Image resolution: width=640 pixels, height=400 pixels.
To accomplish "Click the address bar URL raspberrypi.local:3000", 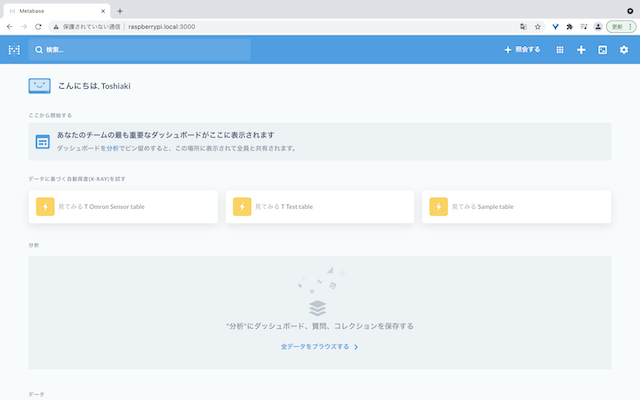I will click(x=162, y=27).
